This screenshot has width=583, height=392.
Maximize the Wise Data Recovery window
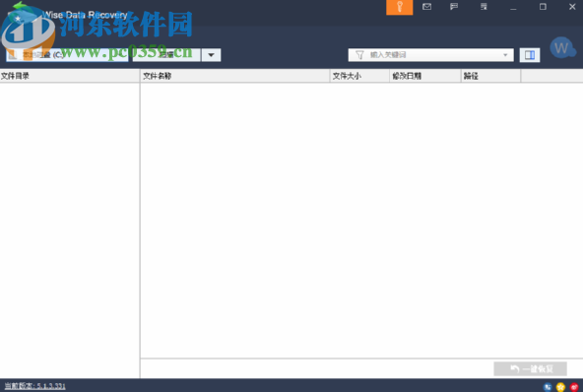(x=543, y=7)
